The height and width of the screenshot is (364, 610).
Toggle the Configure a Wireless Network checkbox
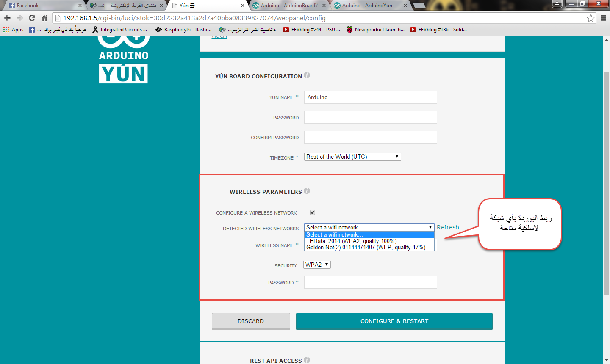pos(313,212)
